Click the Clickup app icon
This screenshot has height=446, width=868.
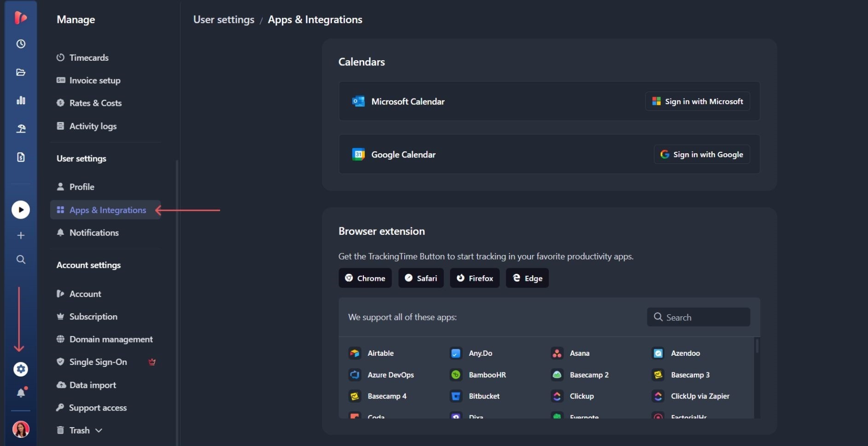[x=557, y=396]
